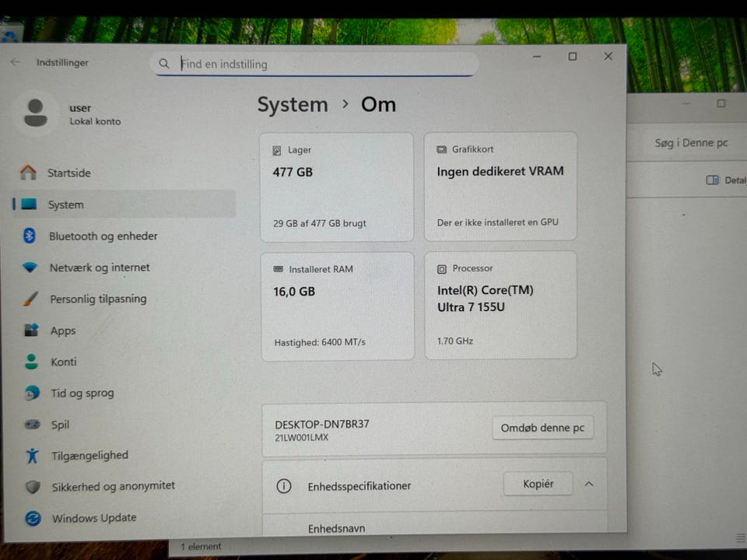Maximize the background Explorer window
Image resolution: width=747 pixels, height=560 pixels.
coord(721,103)
